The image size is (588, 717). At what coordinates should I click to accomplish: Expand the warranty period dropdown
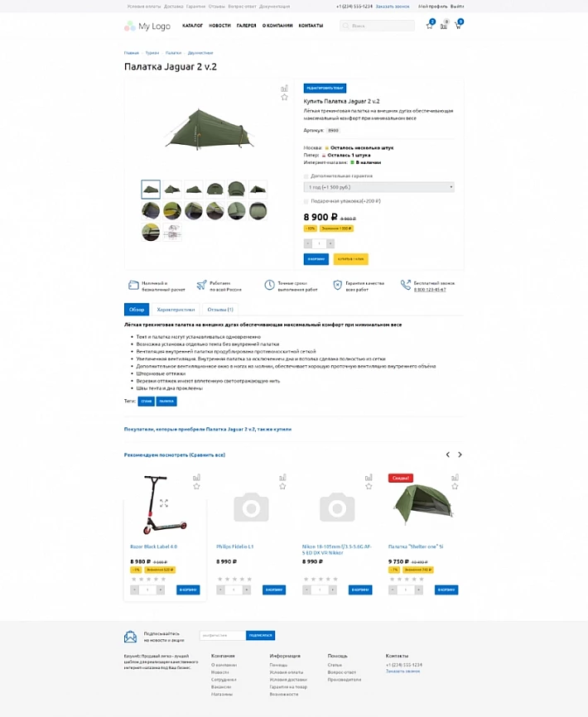point(379,187)
